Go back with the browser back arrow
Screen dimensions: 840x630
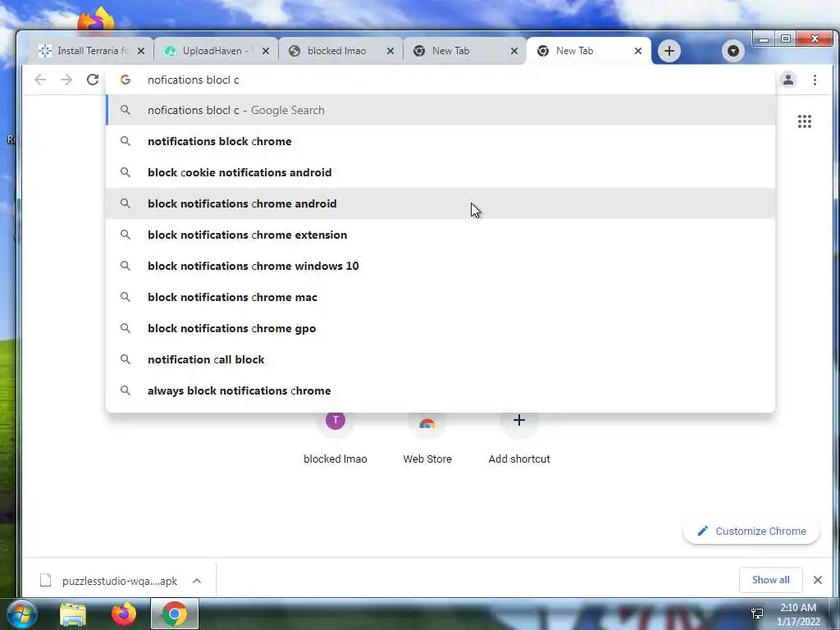point(40,80)
